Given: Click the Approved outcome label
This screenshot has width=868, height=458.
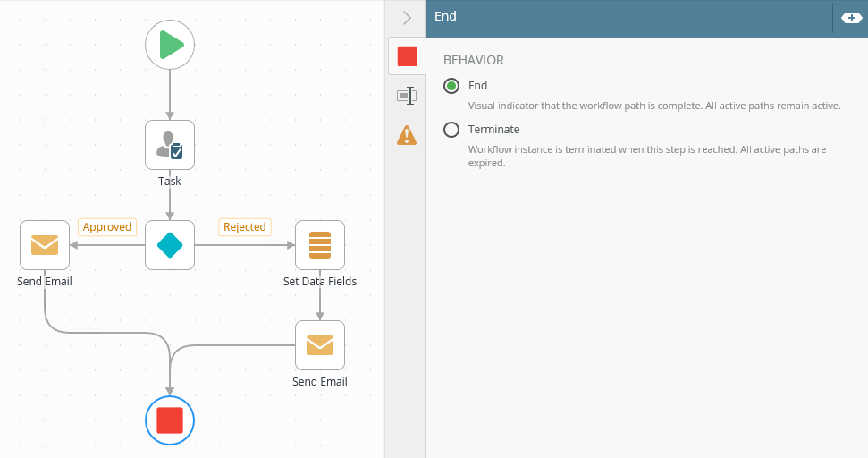Looking at the screenshot, I should [x=107, y=227].
